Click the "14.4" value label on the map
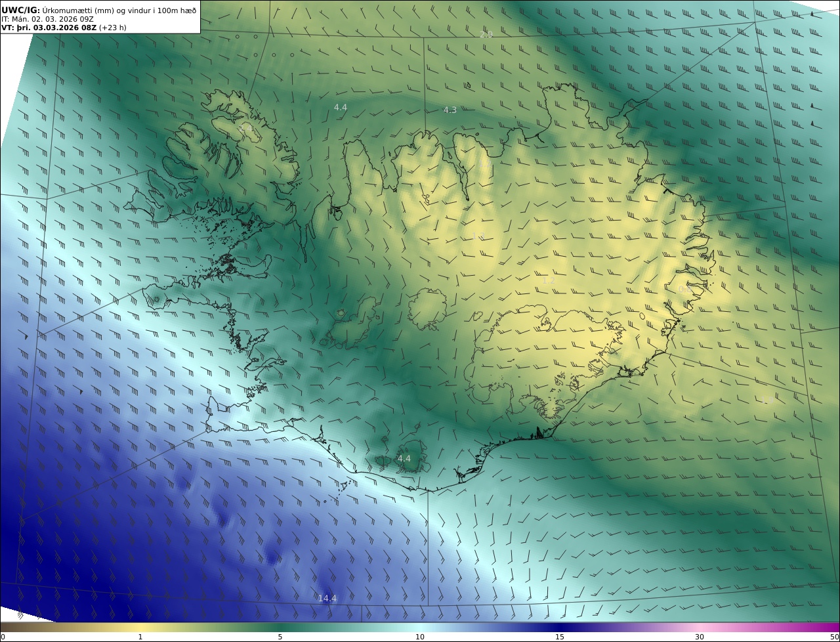 point(327,598)
